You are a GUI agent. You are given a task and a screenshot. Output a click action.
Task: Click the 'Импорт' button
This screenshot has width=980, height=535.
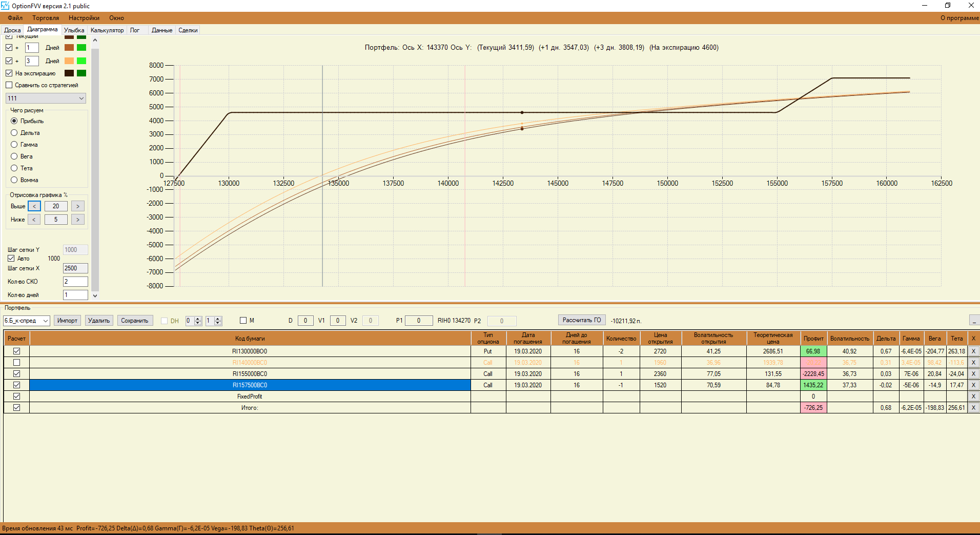coord(67,321)
